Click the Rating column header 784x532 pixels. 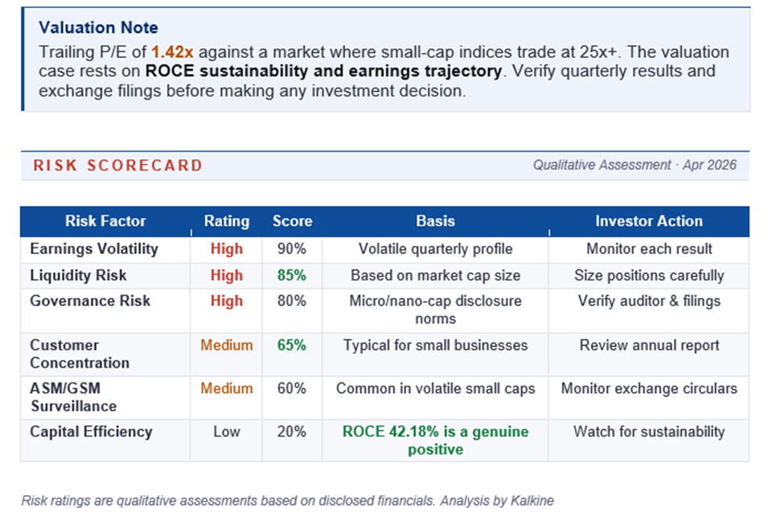(227, 221)
